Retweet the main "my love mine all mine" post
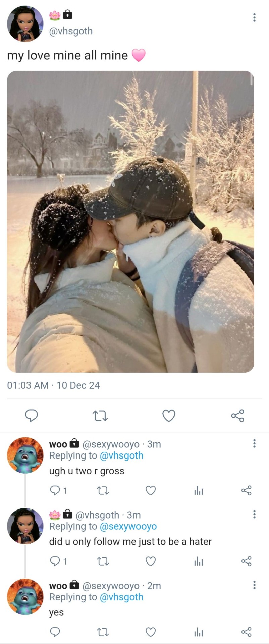 click(x=100, y=416)
